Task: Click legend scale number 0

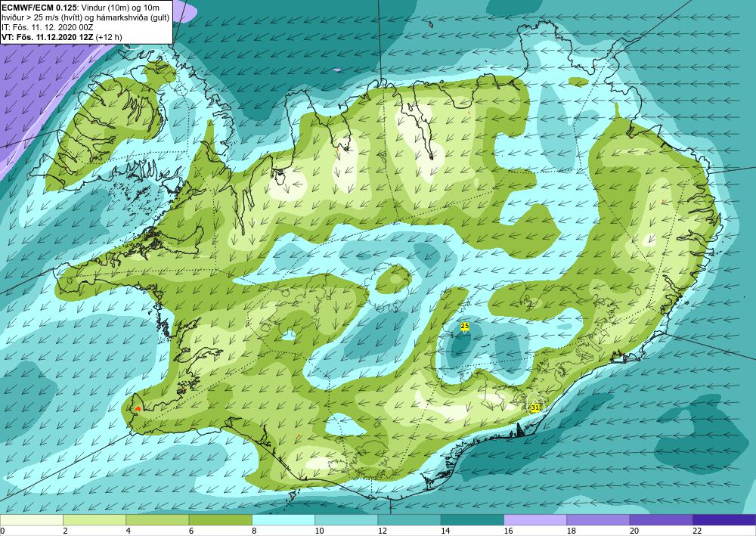Action: pos(2,531)
